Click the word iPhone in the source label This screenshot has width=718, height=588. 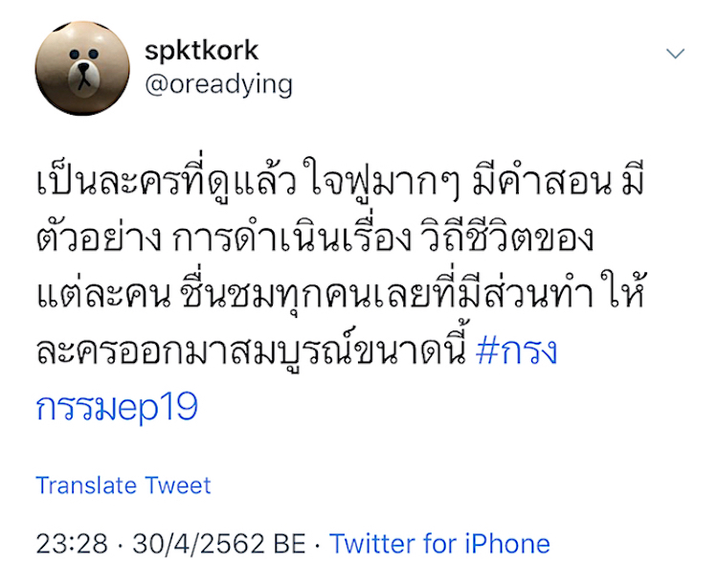point(507,544)
